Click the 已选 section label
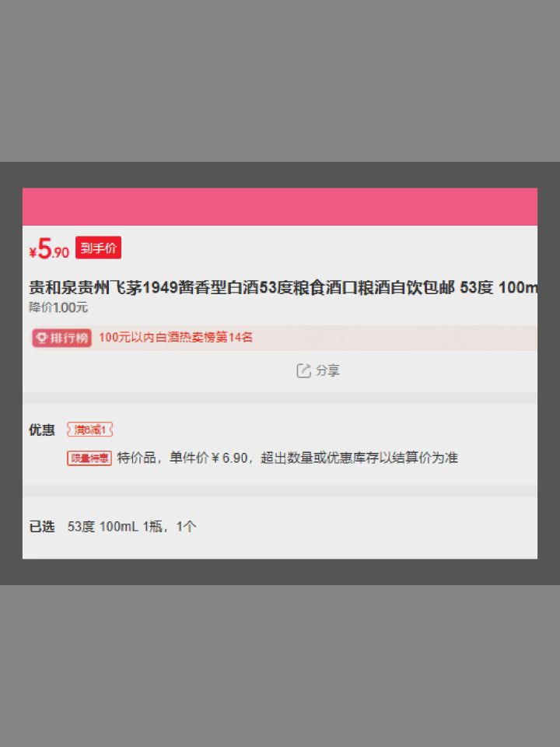Viewport: 560px width, 747px height. (x=42, y=527)
